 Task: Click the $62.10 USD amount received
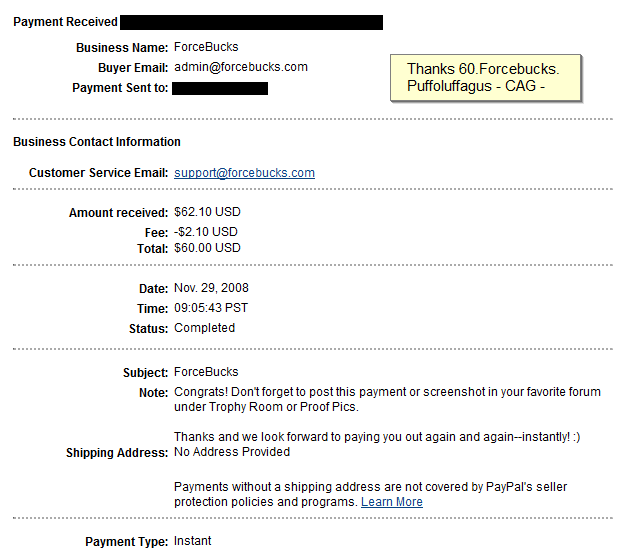[x=207, y=212]
